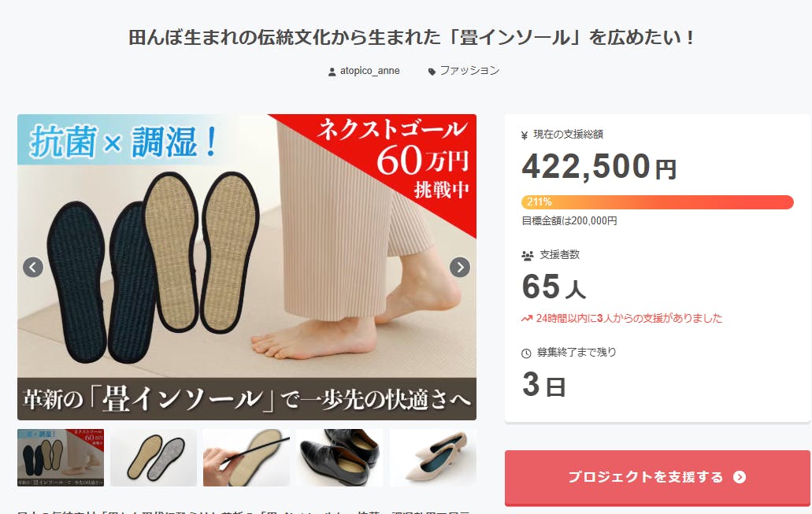Click the next slide arrow on carousel
This screenshot has width=812, height=514.
pyautogui.click(x=460, y=267)
